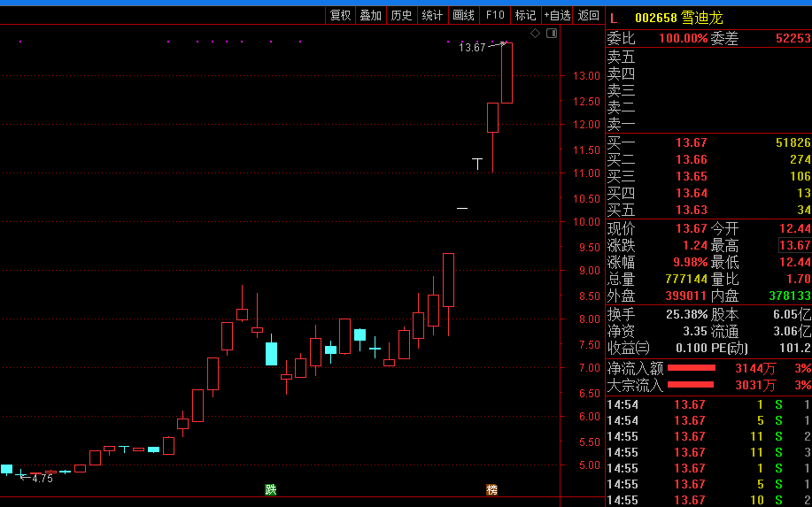Select the 画线 drawing tool

coord(463,15)
